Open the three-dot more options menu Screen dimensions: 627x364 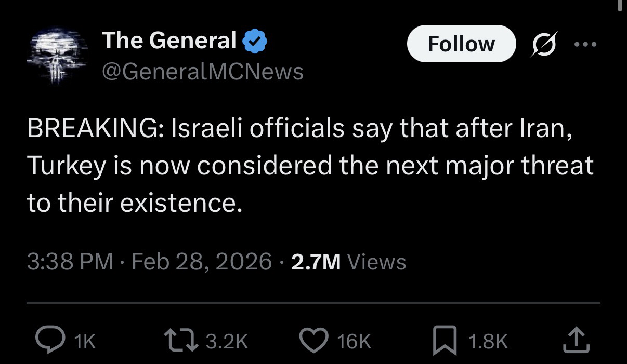point(586,44)
